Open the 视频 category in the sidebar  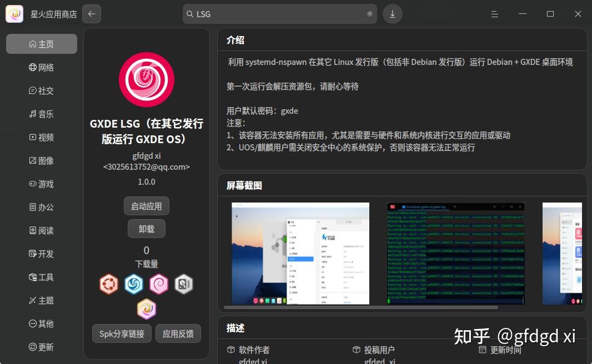pyautogui.click(x=41, y=137)
